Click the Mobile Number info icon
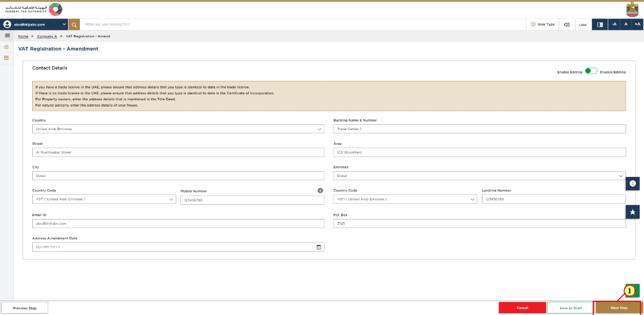Image resolution: width=644 pixels, height=315 pixels. click(320, 191)
